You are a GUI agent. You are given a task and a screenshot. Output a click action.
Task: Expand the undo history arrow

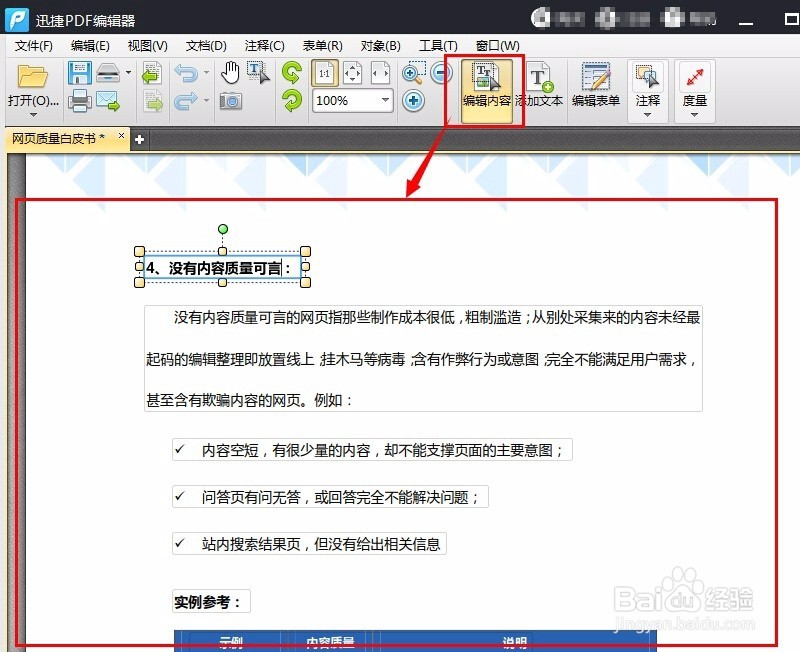pos(206,73)
